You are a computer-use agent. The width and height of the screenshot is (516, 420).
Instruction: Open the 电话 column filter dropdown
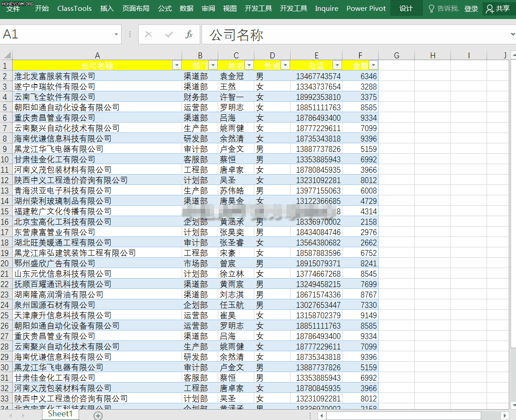coord(337,65)
